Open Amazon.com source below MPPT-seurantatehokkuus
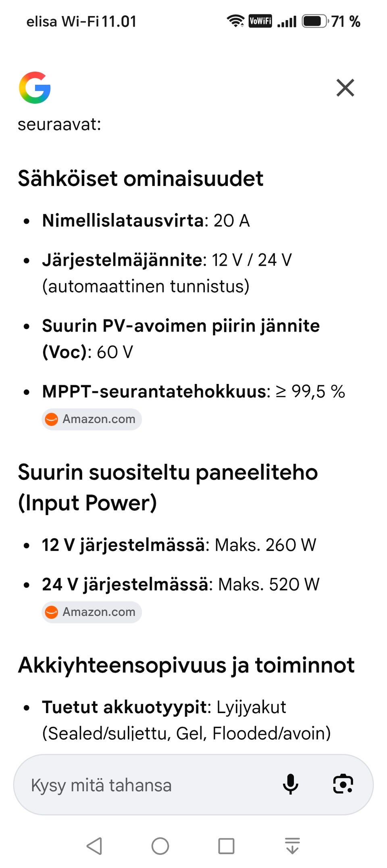387x868 pixels. (x=92, y=419)
